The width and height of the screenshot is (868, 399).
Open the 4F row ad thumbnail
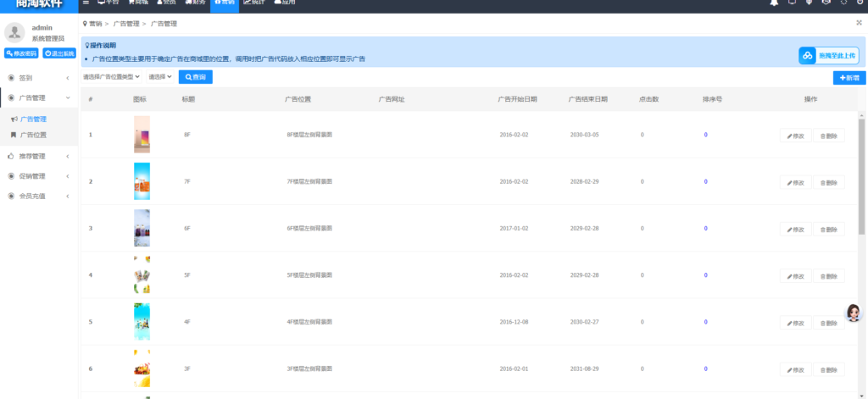(x=142, y=322)
